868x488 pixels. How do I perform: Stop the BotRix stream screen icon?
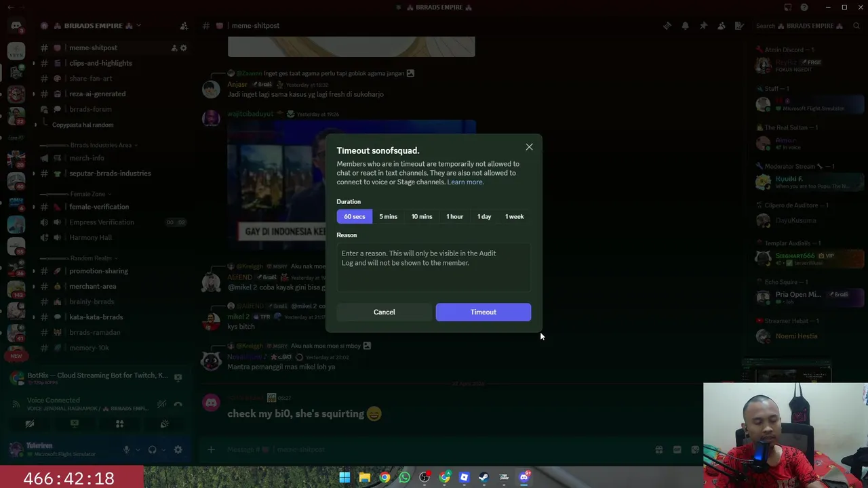click(178, 378)
